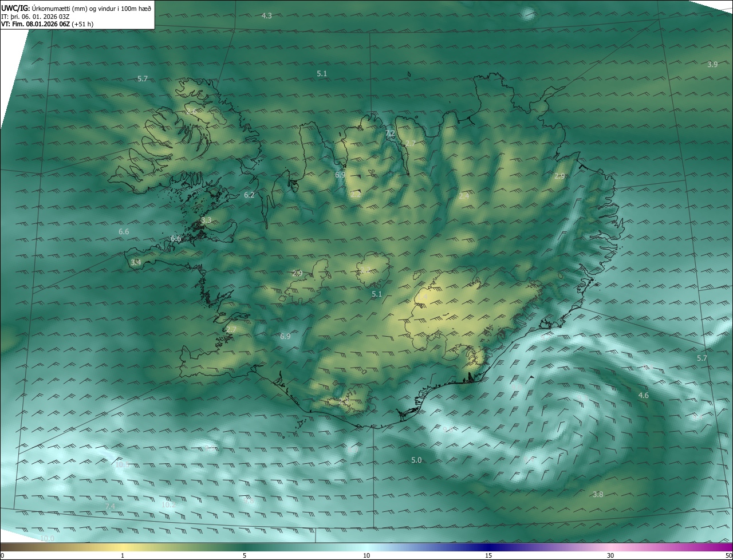Click the 4.3 value label
The width and height of the screenshot is (733, 560).
[x=267, y=15]
